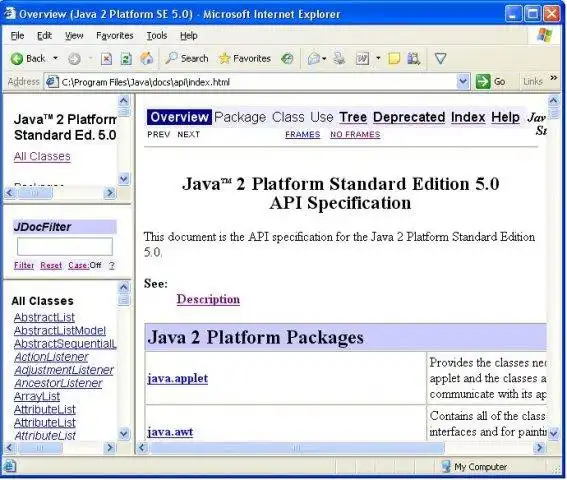Open the View menu
This screenshot has height=480, width=567.
(x=74, y=35)
